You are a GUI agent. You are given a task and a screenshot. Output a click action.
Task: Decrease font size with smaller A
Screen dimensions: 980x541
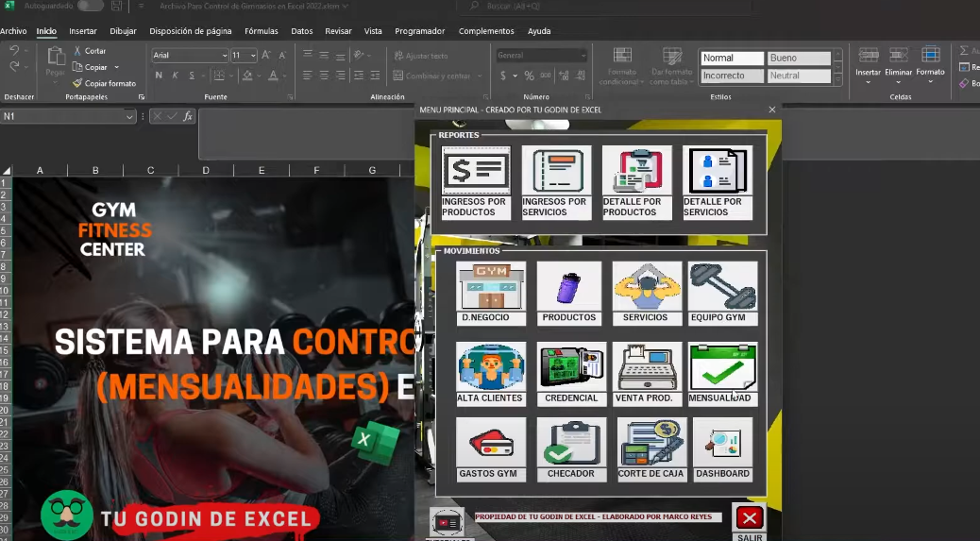[282, 55]
